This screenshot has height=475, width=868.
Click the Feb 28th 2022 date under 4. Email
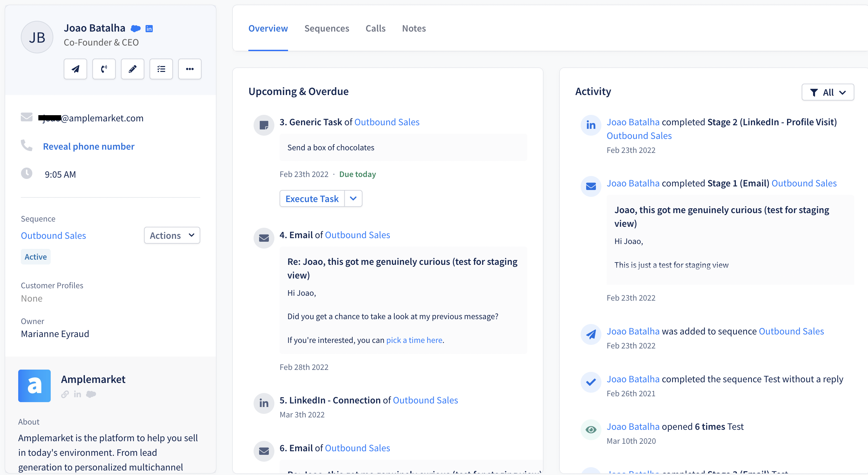click(304, 367)
